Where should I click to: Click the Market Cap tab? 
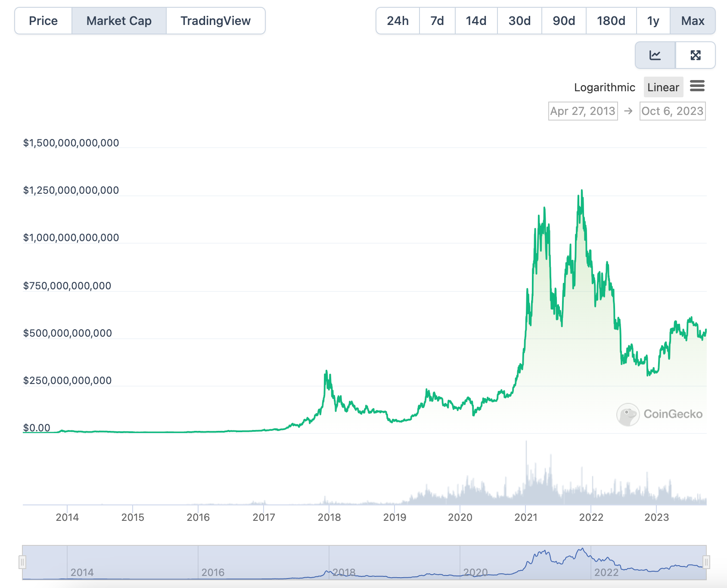click(x=119, y=20)
